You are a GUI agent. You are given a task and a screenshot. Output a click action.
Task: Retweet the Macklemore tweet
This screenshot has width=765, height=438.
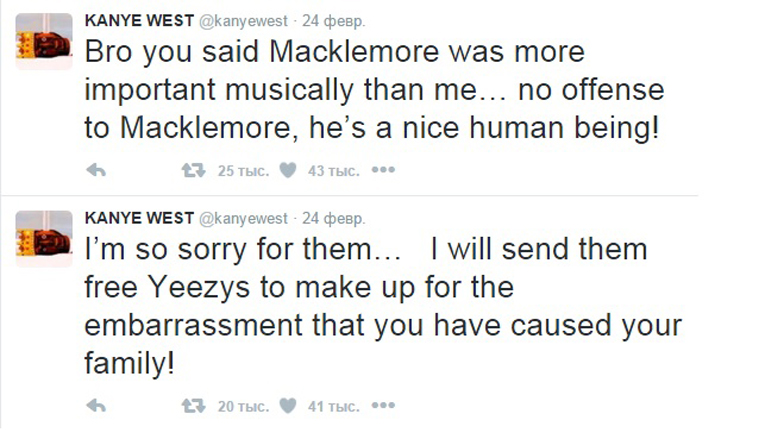click(x=188, y=171)
